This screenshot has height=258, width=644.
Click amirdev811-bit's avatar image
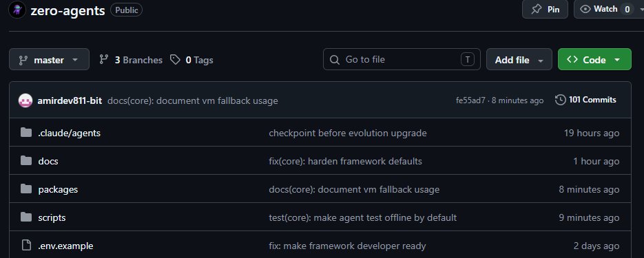pyautogui.click(x=25, y=100)
